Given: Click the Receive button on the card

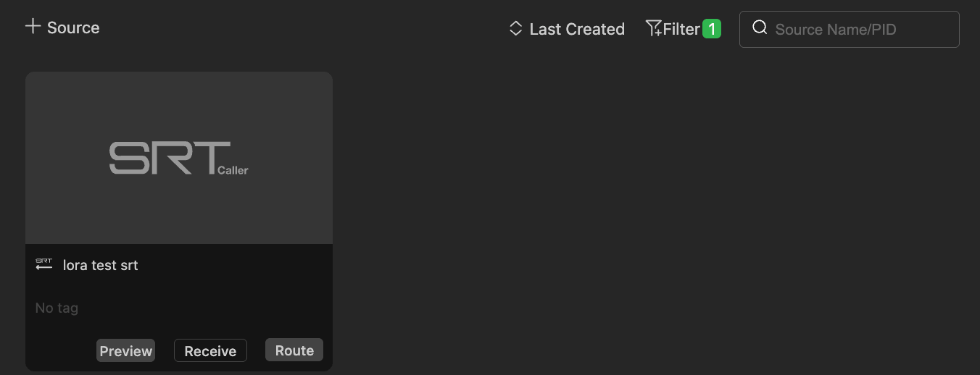Looking at the screenshot, I should 210,350.
